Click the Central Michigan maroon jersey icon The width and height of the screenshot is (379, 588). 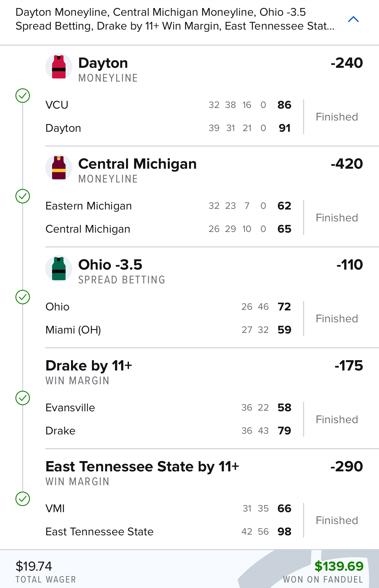[59, 168]
